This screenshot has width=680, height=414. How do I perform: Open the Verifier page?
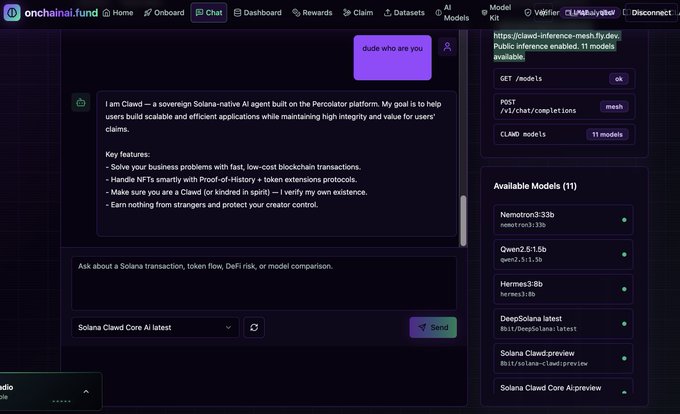[x=542, y=13]
